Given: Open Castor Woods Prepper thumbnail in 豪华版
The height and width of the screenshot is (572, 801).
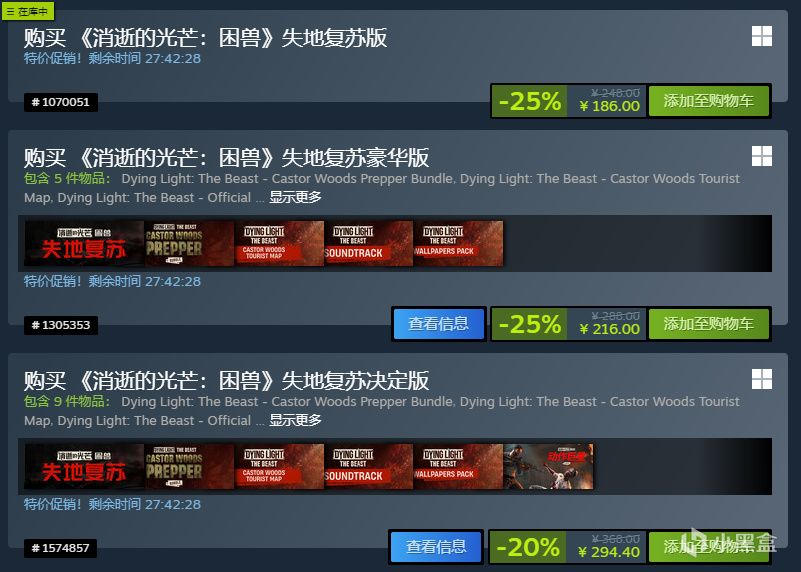Looking at the screenshot, I should coord(189,244).
